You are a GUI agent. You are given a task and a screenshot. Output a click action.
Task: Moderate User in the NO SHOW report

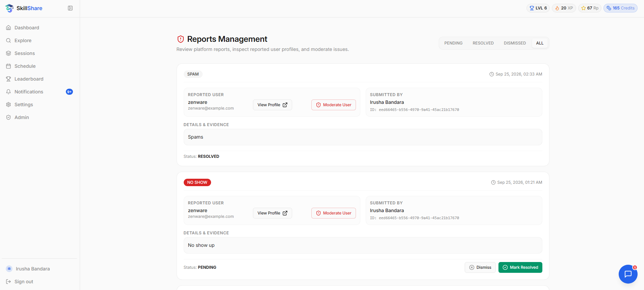(333, 213)
